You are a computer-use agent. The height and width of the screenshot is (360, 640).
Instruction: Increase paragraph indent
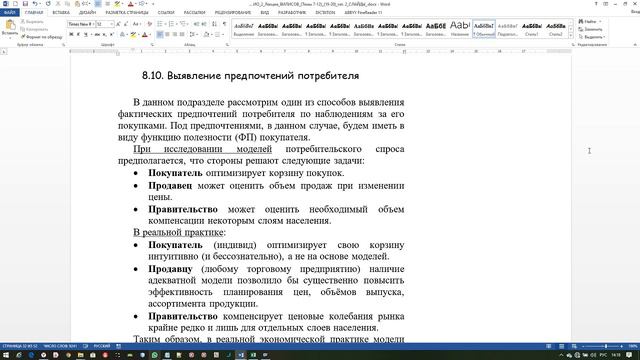[204, 24]
